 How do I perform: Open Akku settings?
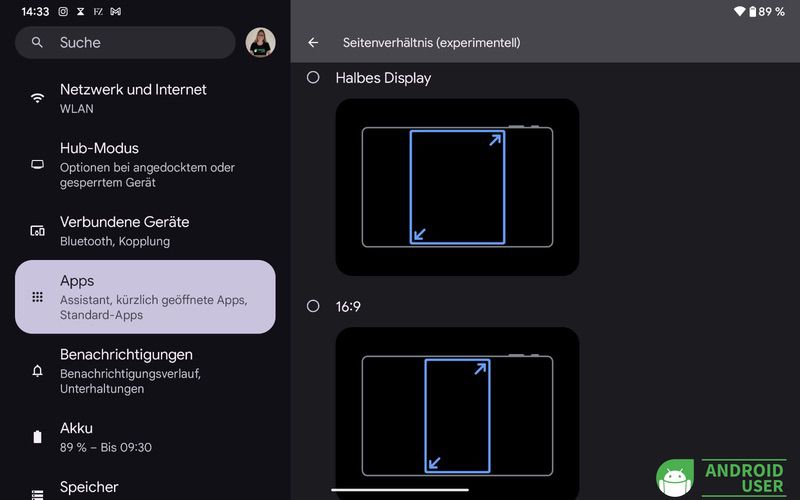145,437
